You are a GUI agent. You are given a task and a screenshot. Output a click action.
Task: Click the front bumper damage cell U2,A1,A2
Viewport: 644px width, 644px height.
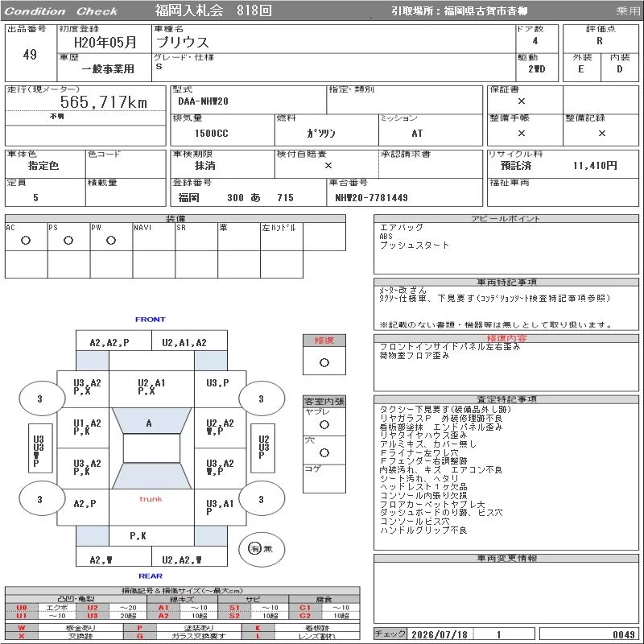[x=184, y=343]
